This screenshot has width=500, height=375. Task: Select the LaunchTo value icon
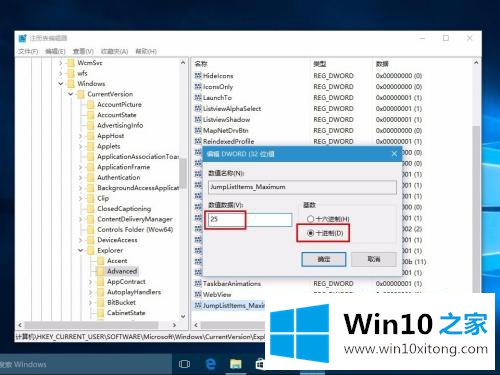coord(198,98)
